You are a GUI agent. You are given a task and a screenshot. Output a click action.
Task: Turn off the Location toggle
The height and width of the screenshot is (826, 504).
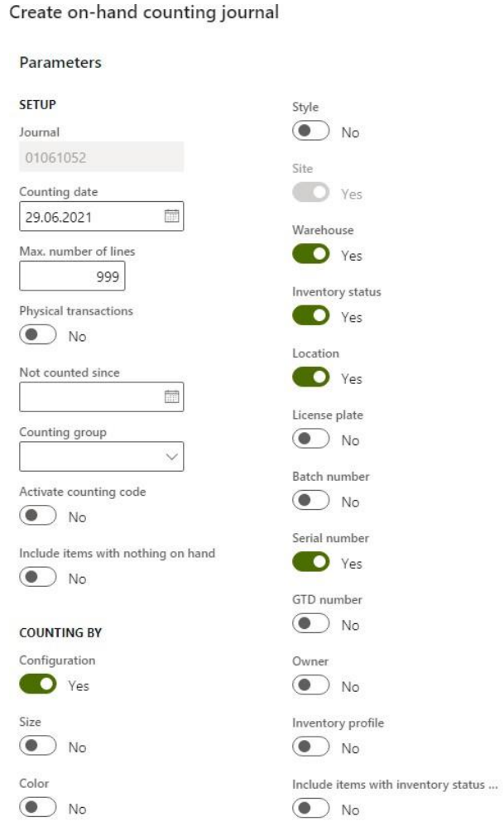tap(311, 378)
